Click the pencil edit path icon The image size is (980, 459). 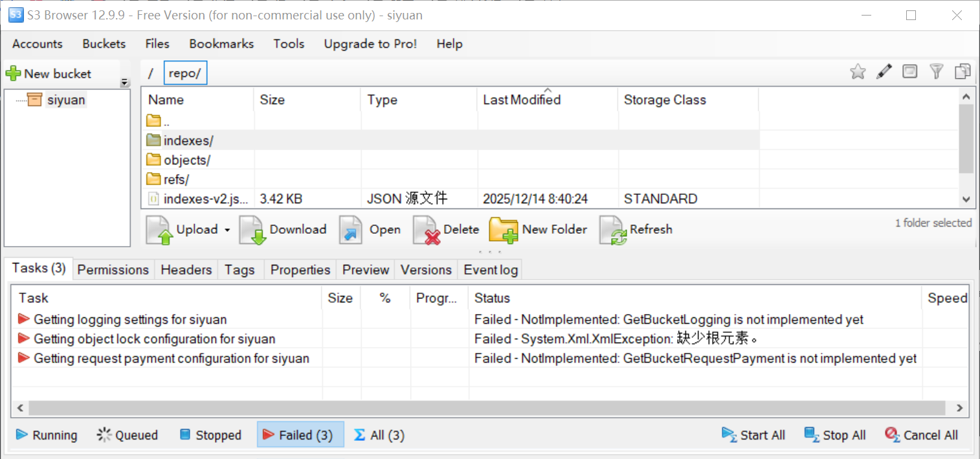884,72
